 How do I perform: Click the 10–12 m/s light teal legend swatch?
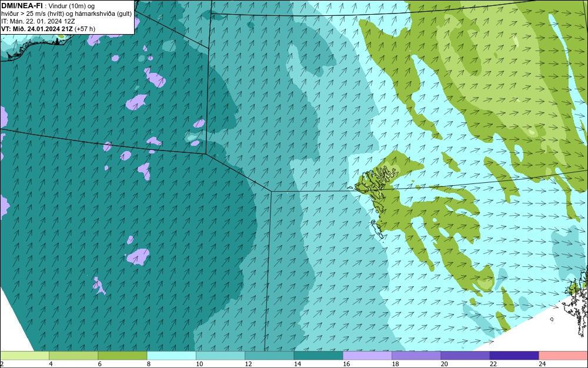coord(220,356)
